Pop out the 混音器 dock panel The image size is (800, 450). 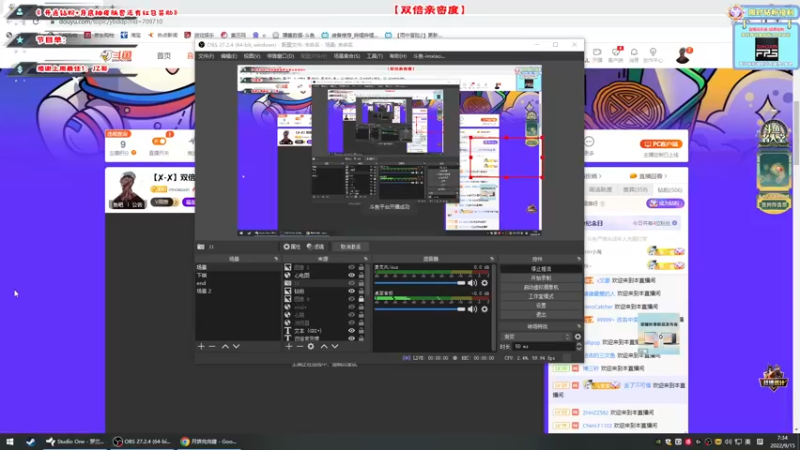pos(492,259)
